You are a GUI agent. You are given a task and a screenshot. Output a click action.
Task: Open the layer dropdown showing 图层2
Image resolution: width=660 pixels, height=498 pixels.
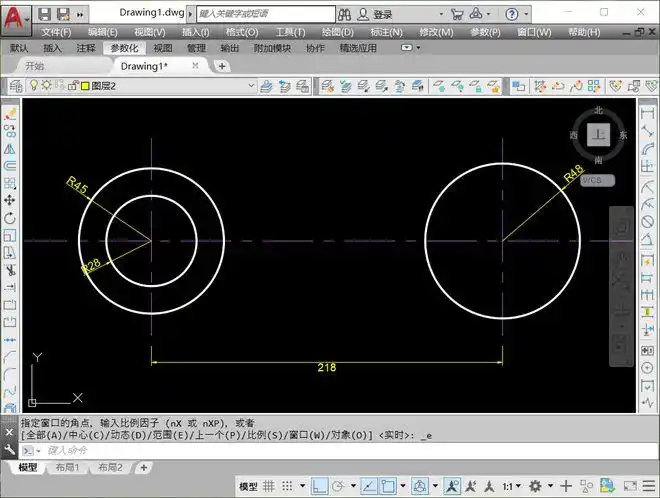[251, 86]
